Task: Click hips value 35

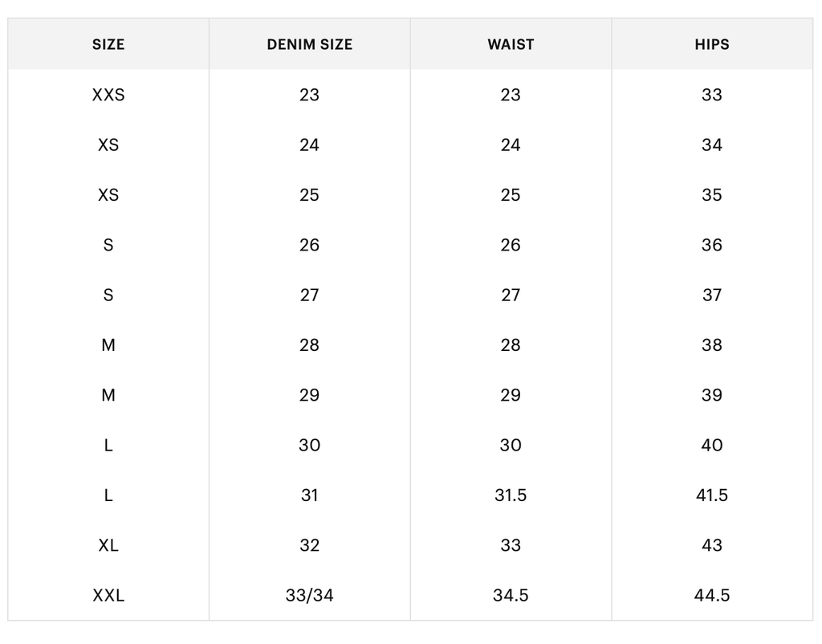Action: (712, 195)
